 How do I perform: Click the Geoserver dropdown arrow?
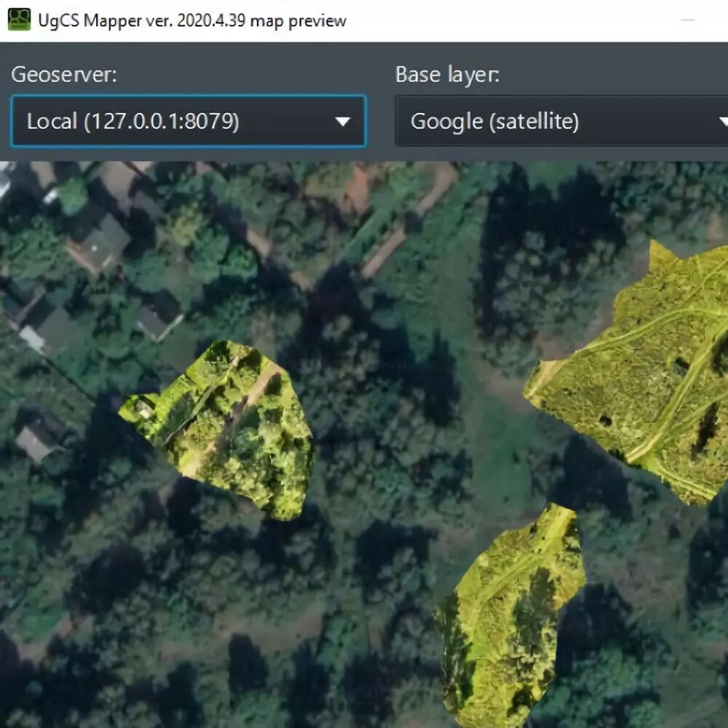click(x=343, y=122)
